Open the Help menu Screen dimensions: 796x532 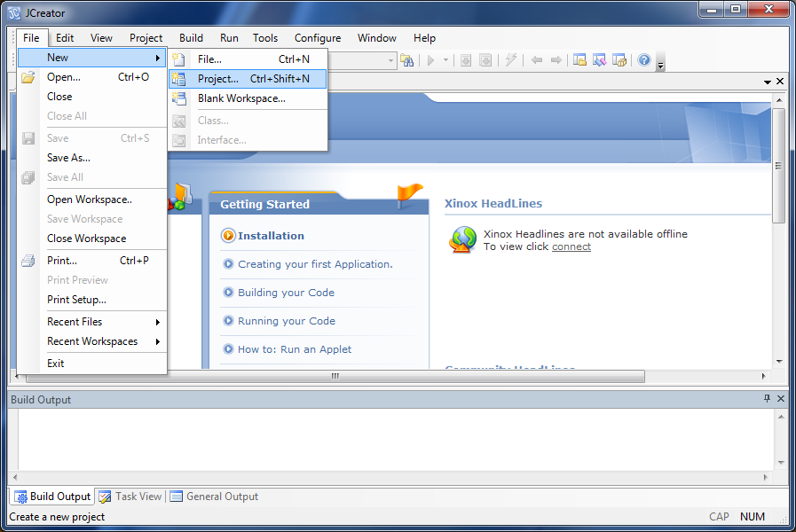coord(424,38)
